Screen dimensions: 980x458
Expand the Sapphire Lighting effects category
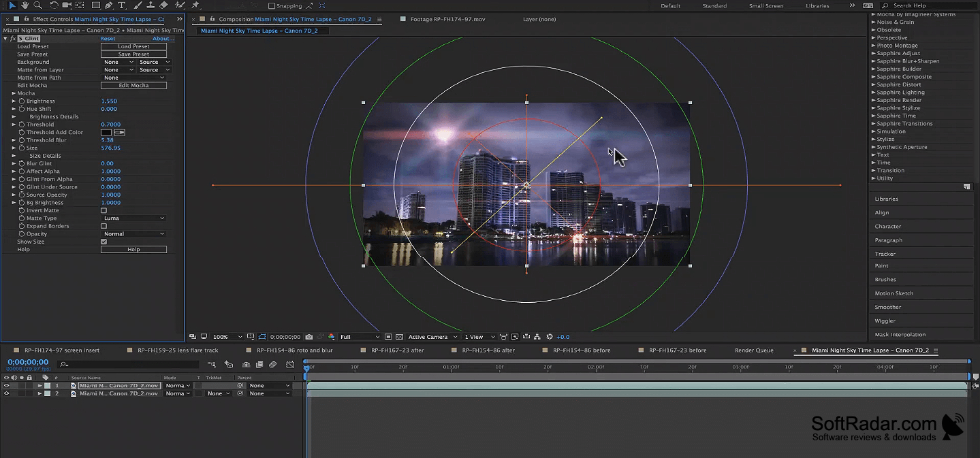[x=900, y=93]
